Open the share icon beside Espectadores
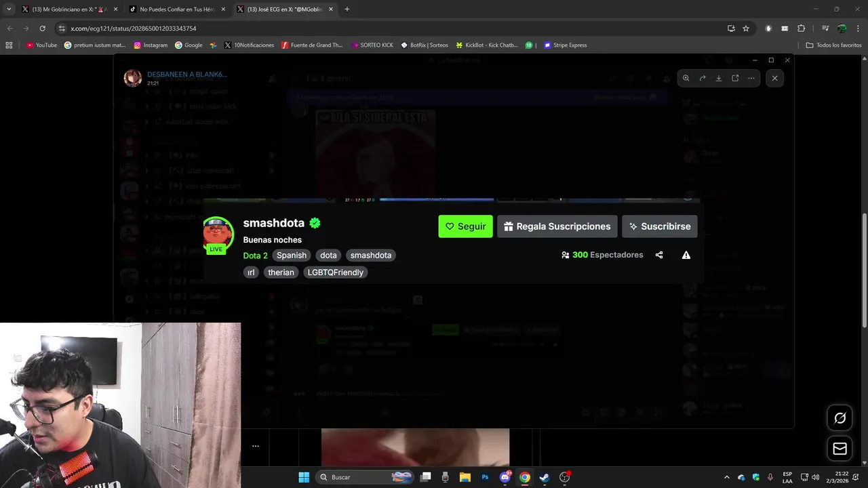The width and height of the screenshot is (868, 488). (659, 256)
